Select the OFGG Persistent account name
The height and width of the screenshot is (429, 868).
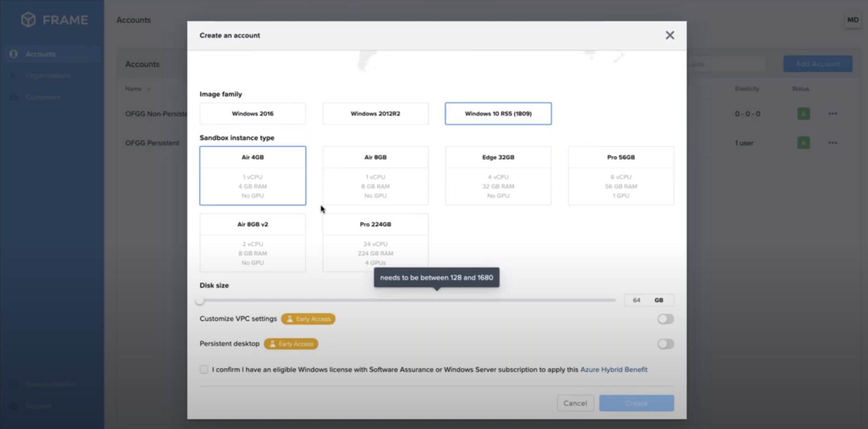click(152, 143)
